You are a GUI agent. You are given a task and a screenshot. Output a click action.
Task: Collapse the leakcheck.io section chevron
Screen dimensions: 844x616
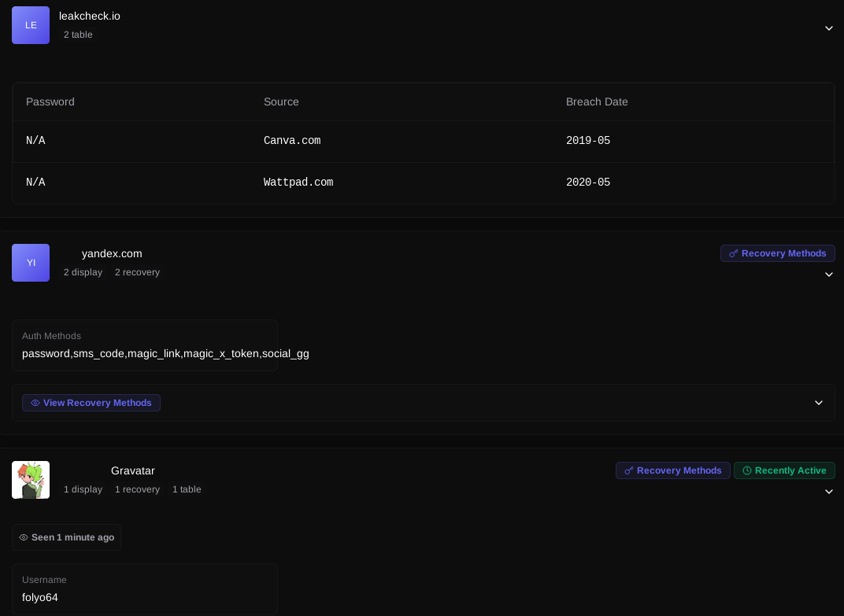[829, 28]
